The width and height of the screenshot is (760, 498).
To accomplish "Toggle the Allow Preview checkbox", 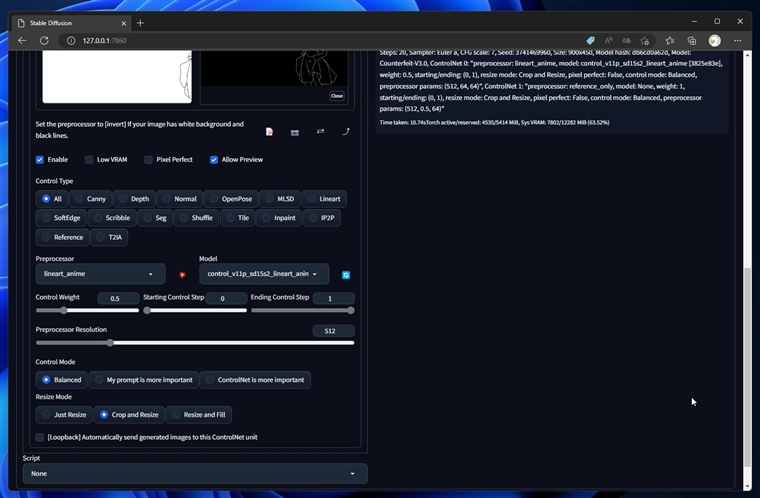I will 214,160.
